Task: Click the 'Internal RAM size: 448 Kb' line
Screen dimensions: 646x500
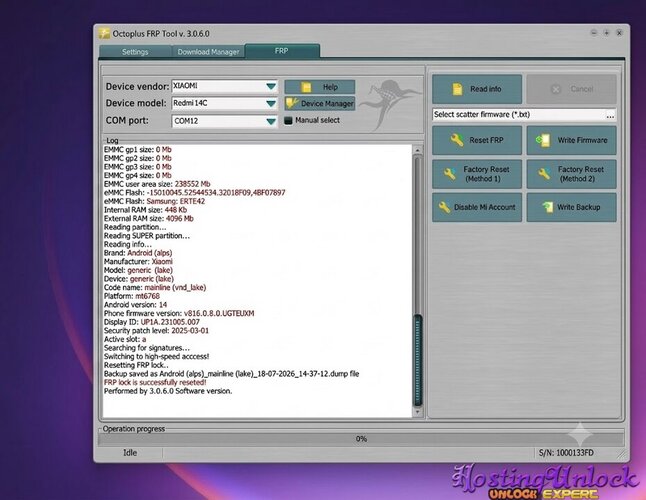Action: pos(145,210)
